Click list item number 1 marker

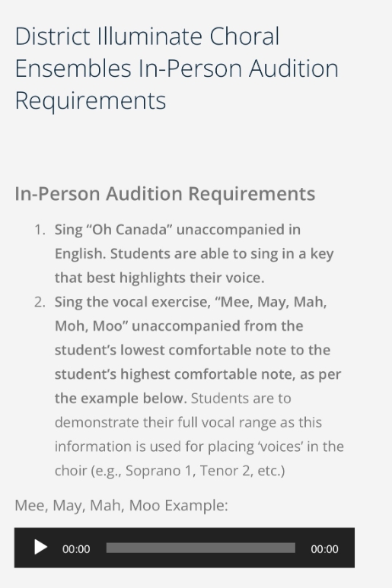[x=40, y=230]
